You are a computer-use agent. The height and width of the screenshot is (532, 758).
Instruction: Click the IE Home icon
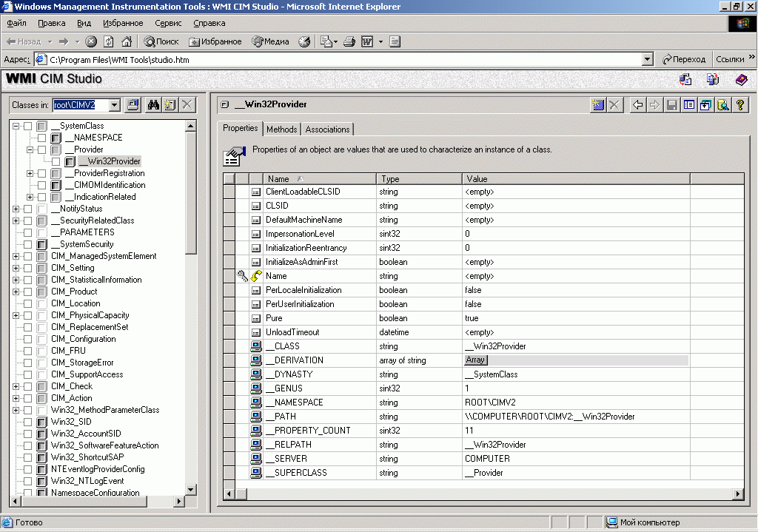pos(127,41)
